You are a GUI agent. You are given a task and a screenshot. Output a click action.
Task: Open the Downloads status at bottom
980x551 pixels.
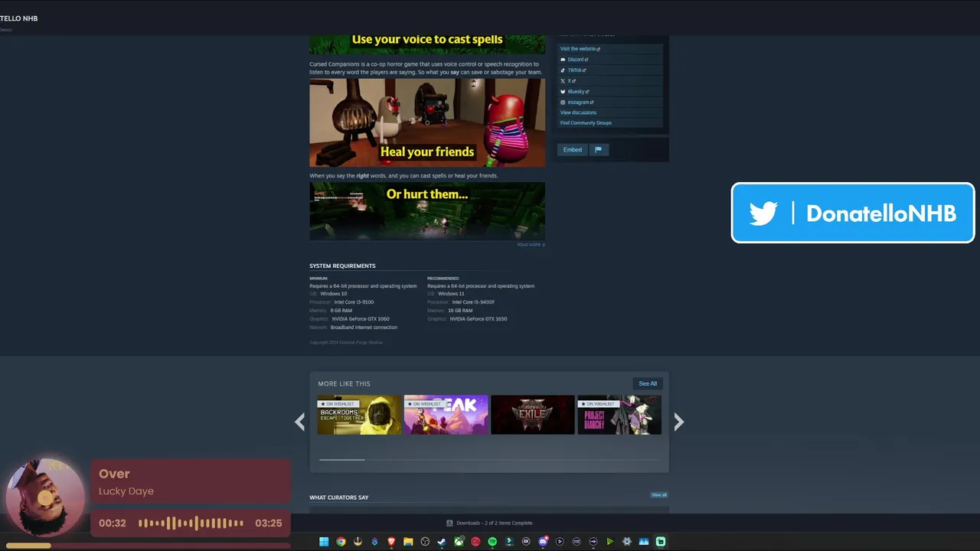(489, 523)
